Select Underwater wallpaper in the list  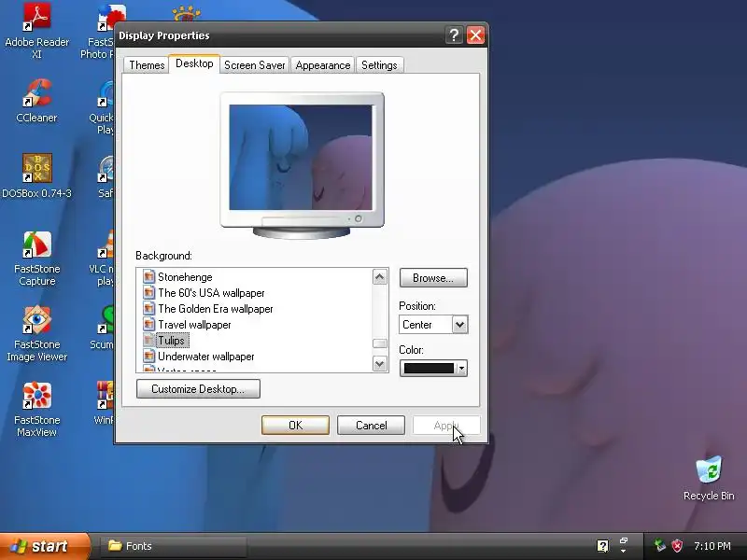[205, 357]
